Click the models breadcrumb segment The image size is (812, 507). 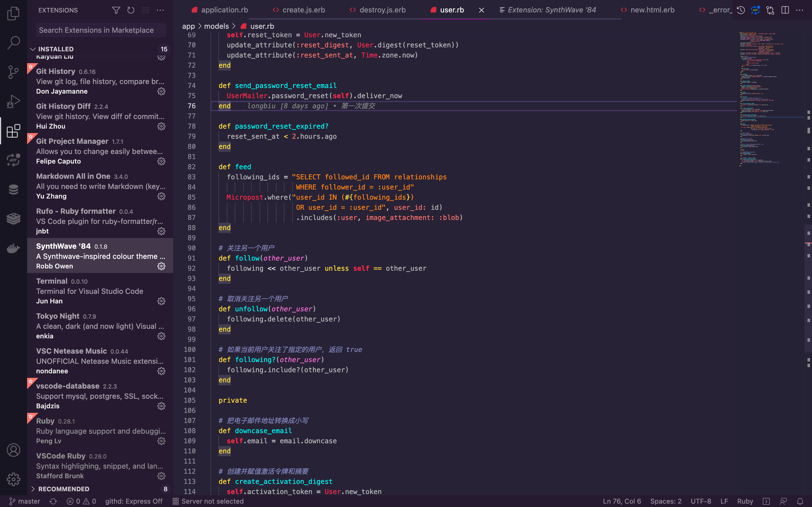point(216,26)
